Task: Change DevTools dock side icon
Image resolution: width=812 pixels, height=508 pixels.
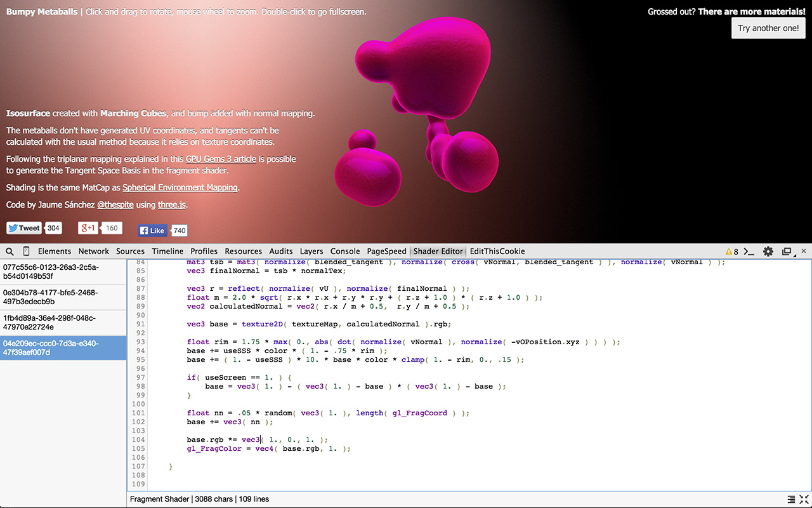Action: (x=787, y=251)
